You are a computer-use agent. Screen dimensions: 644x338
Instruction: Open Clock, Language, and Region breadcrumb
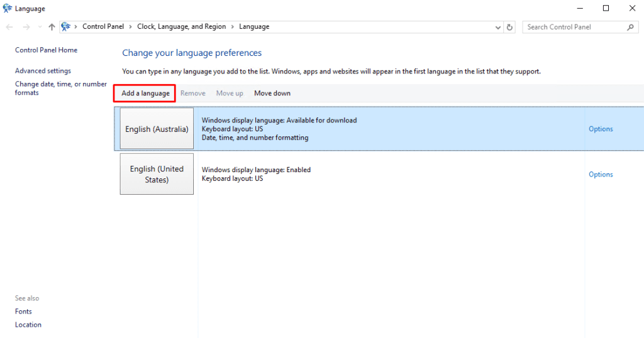tap(182, 26)
